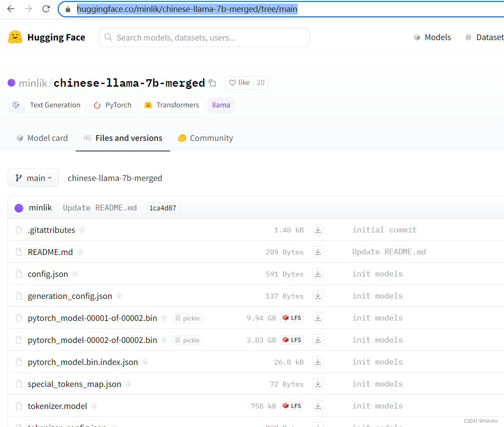Viewport: 504px width, 427px height.
Task: Download the tokenizer.model file
Action: (318, 406)
